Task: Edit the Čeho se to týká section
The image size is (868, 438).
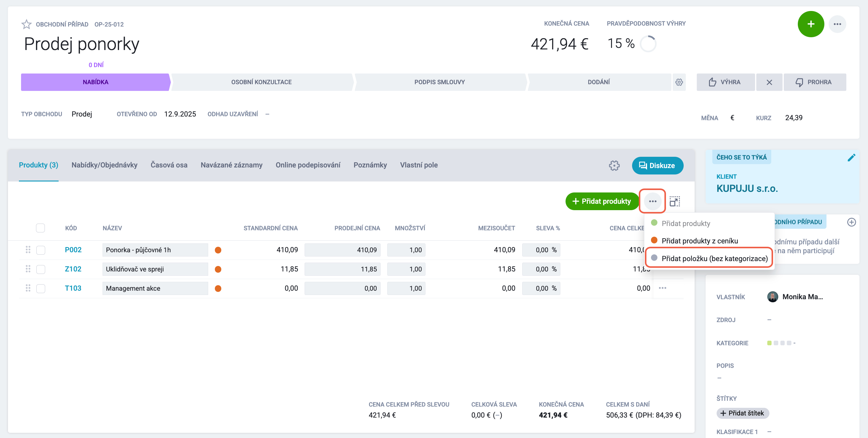Action: click(x=851, y=158)
